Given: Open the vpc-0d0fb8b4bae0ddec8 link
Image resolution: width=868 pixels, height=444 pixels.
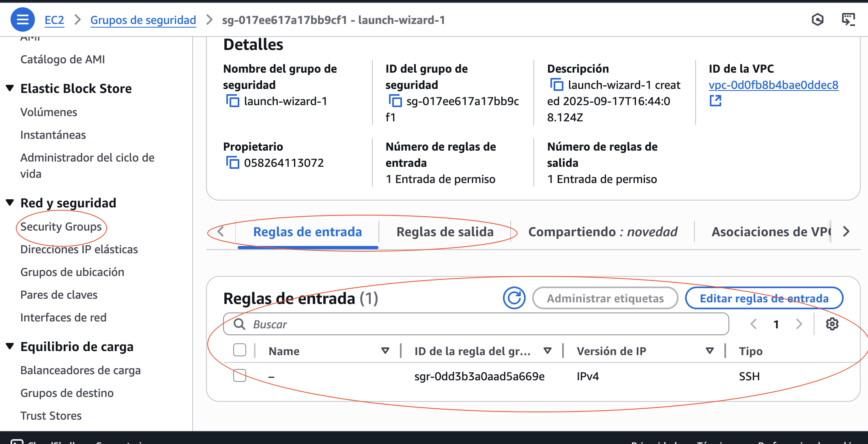Looking at the screenshot, I should pyautogui.click(x=773, y=85).
